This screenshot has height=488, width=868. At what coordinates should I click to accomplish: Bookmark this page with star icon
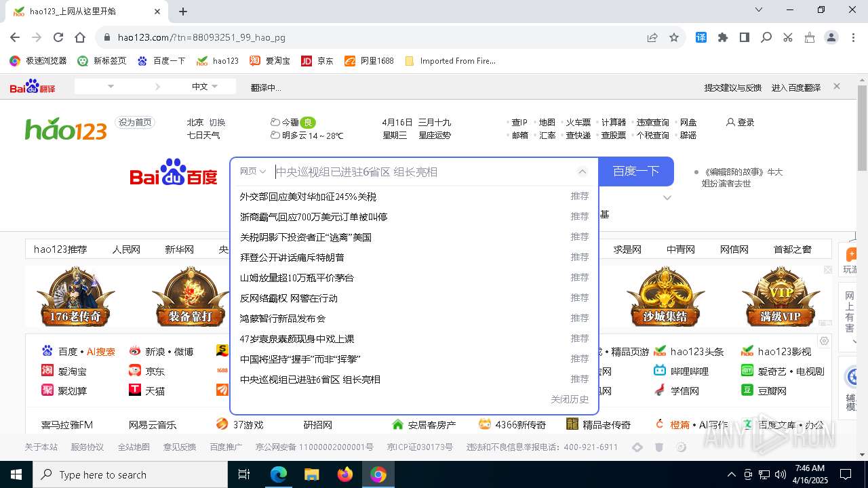pos(674,37)
